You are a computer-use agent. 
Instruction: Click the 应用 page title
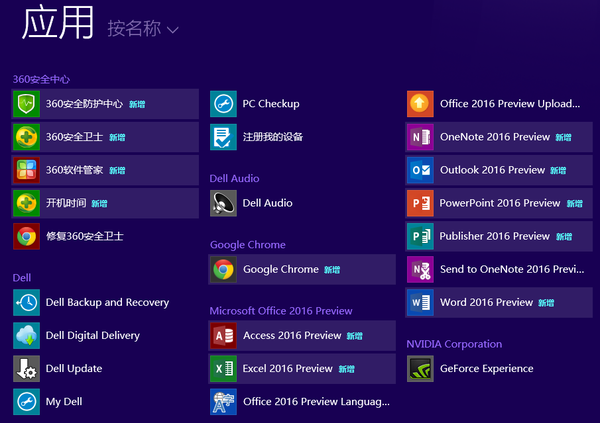coord(57,23)
